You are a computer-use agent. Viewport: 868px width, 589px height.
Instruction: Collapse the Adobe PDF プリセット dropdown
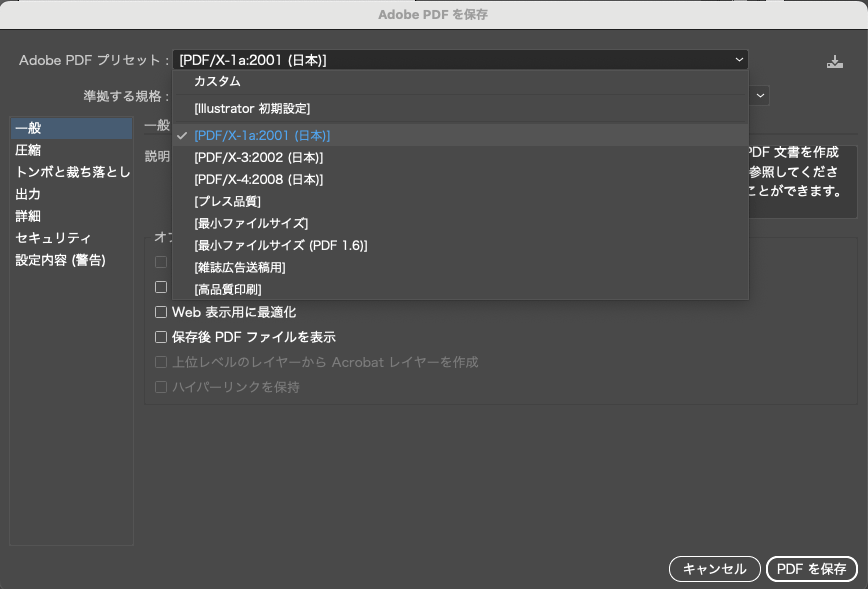740,59
